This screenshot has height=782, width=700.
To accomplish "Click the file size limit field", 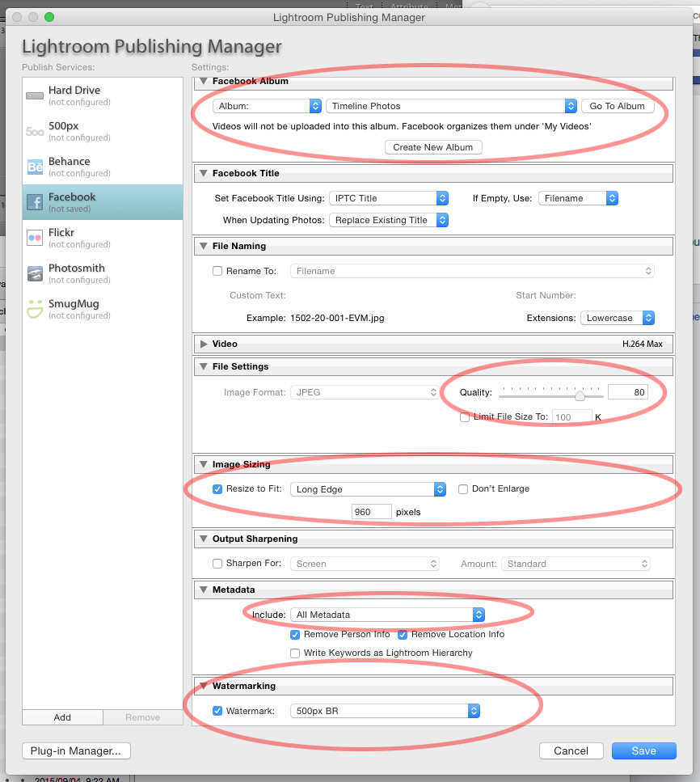I will [x=571, y=417].
